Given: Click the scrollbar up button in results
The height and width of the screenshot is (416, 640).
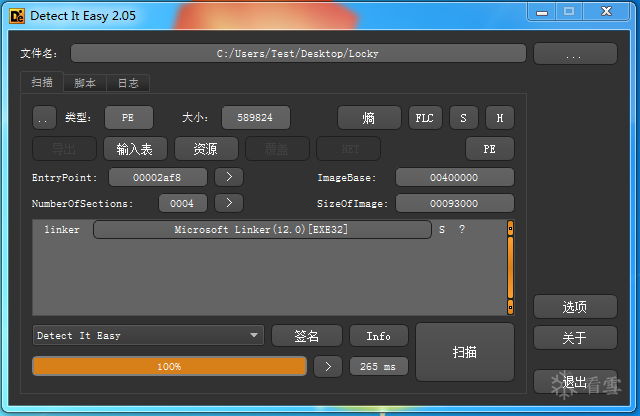Looking at the screenshot, I should click(510, 228).
